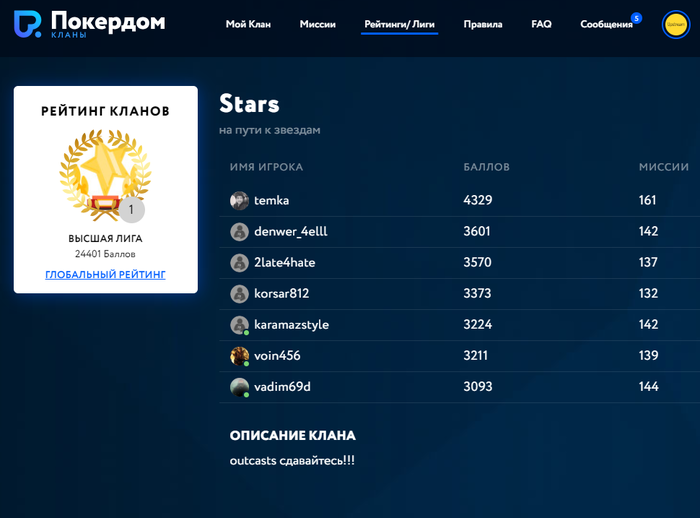Viewport: 700px width, 518px height.
Task: Click the ВЫСШАЯ ЛИГА label
Action: [105, 239]
